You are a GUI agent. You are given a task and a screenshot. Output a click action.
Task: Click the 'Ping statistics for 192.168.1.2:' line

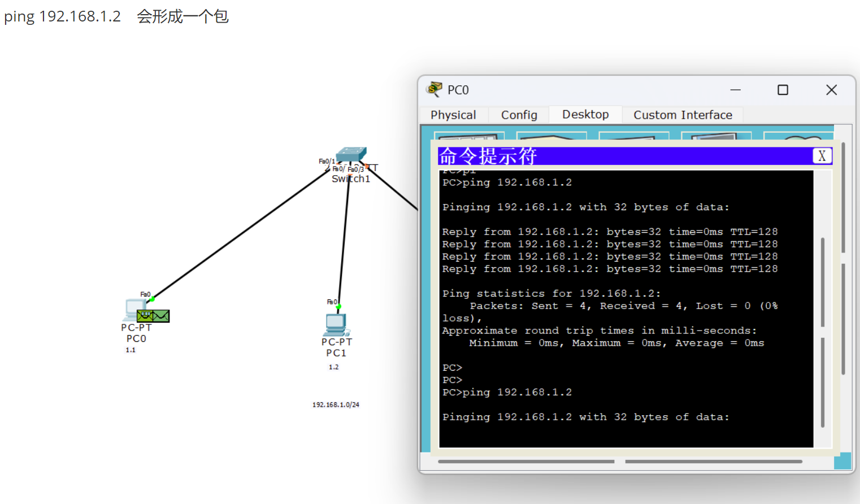click(x=551, y=294)
